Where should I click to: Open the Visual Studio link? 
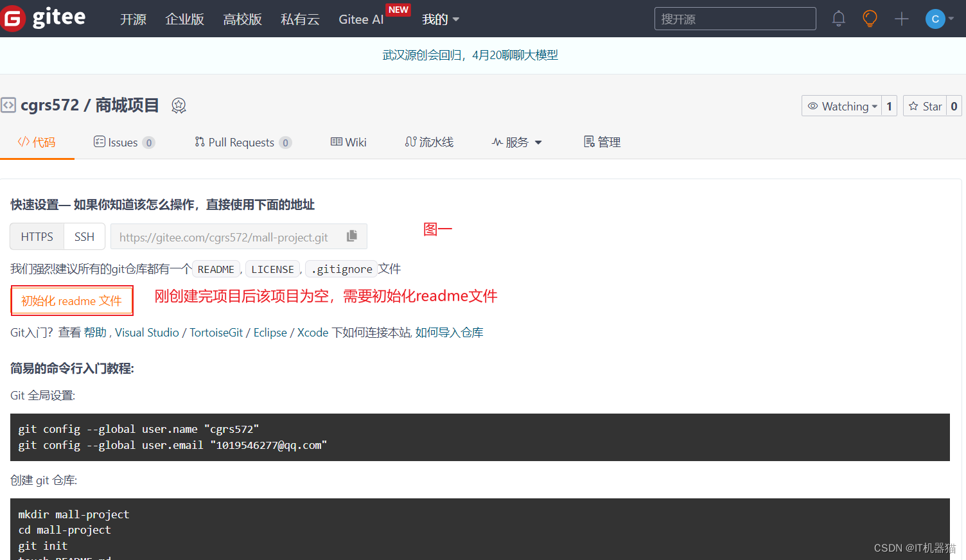147,333
